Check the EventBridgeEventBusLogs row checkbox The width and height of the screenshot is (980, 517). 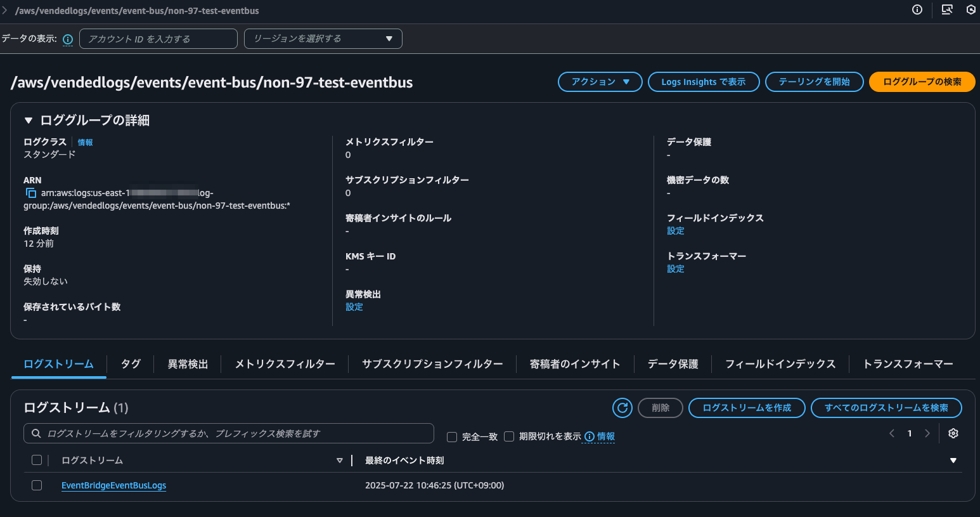pyautogui.click(x=37, y=485)
